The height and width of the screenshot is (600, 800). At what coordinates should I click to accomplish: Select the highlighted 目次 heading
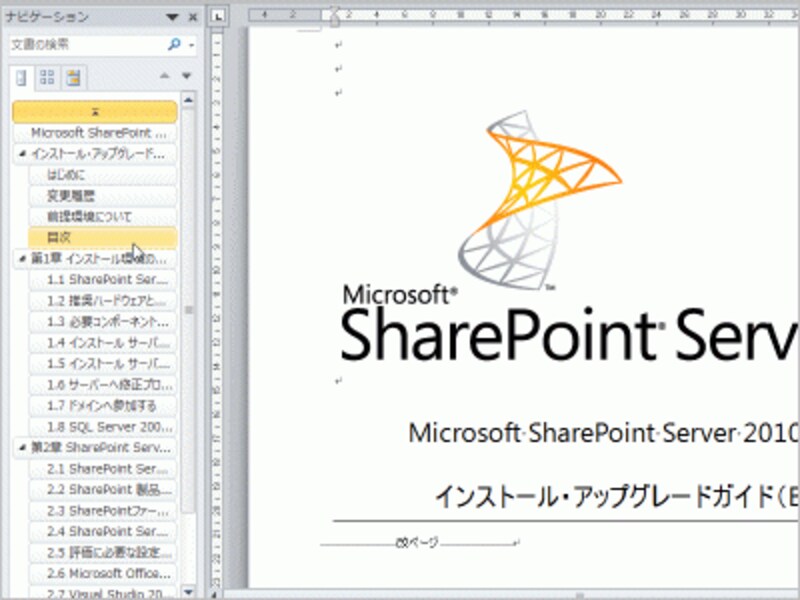pos(103,238)
